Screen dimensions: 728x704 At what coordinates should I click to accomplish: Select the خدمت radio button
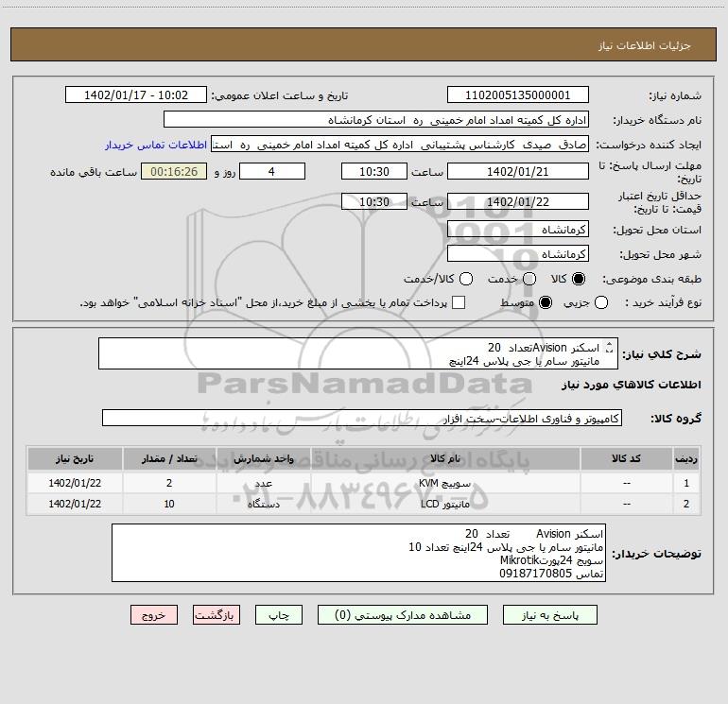click(529, 279)
